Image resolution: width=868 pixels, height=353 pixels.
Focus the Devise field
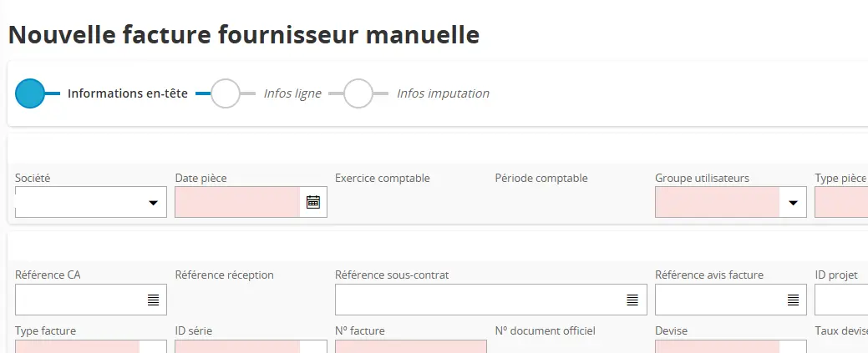coord(718,346)
